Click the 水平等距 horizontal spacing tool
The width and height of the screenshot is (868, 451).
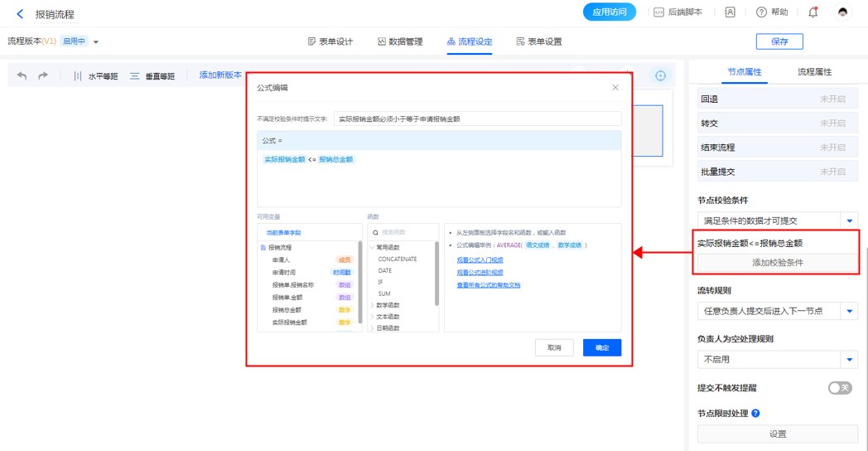click(95, 76)
